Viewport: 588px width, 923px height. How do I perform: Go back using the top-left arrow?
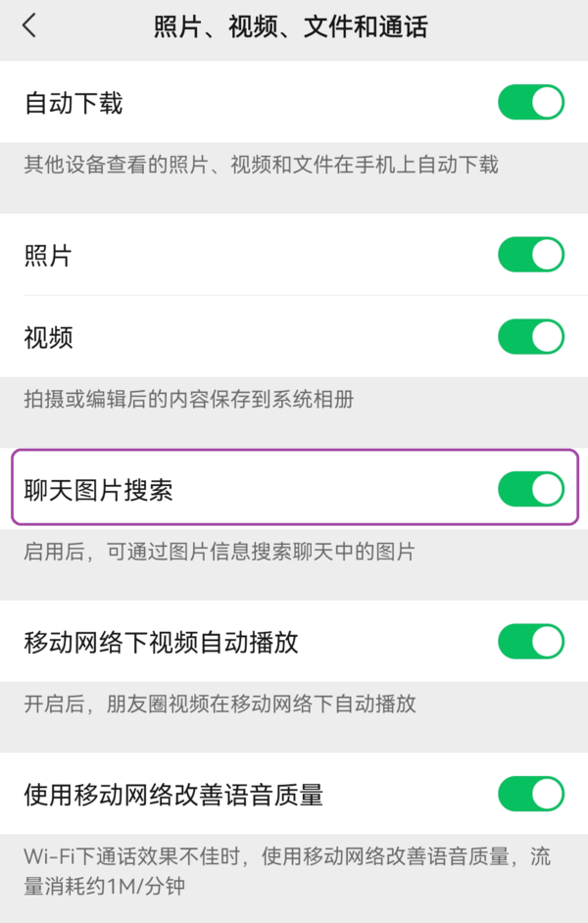pos(29,26)
